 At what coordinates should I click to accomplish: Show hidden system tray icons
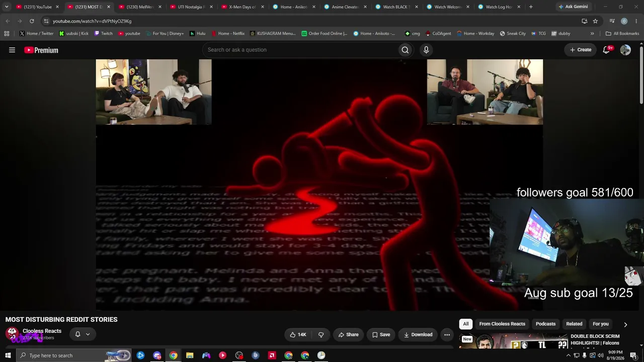(x=569, y=355)
